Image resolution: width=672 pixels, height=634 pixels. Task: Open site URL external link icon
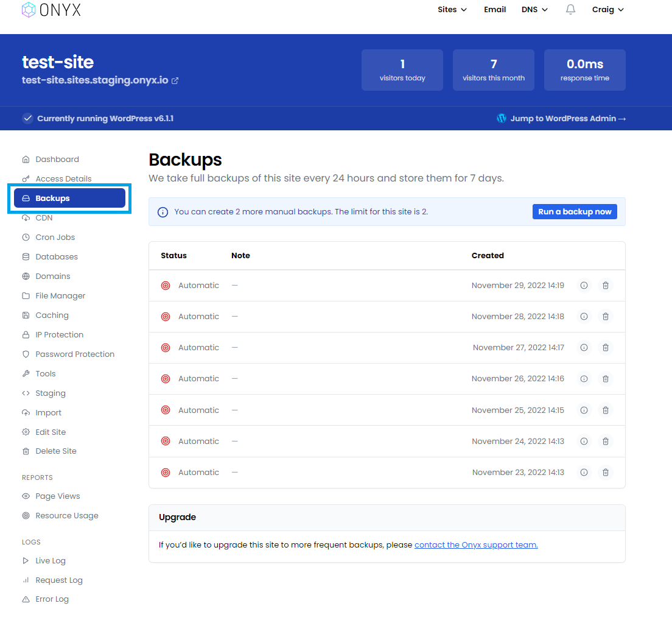pyautogui.click(x=175, y=80)
